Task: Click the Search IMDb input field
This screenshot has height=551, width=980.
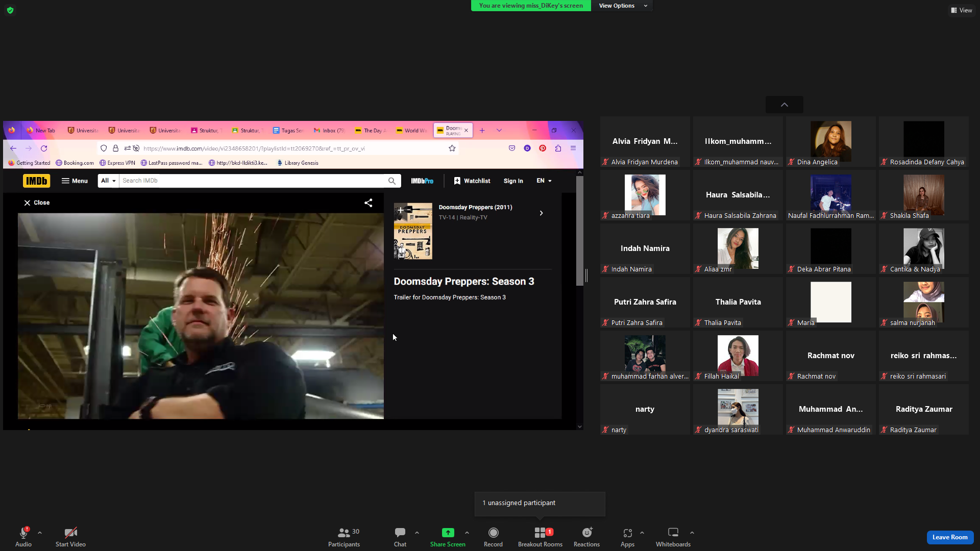Action: [x=252, y=181]
